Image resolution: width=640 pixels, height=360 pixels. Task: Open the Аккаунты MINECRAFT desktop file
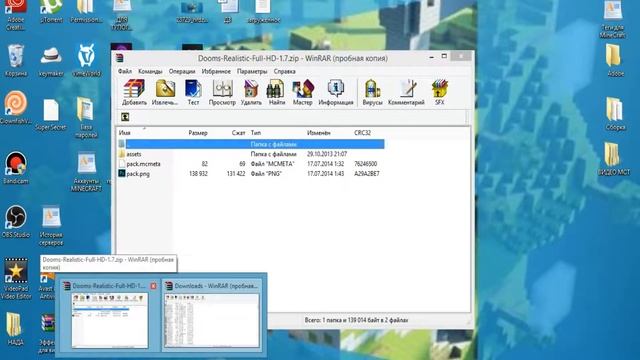tap(86, 172)
